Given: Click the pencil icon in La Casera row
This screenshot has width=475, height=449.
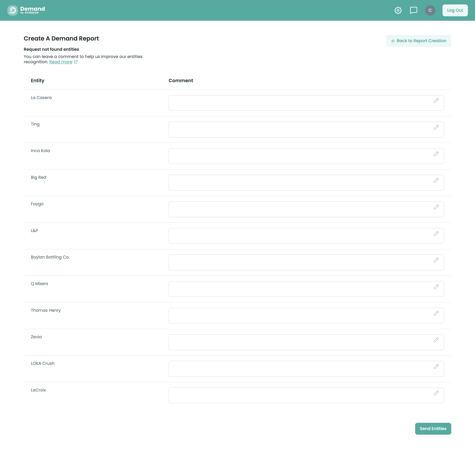Looking at the screenshot, I should pyautogui.click(x=436, y=101).
